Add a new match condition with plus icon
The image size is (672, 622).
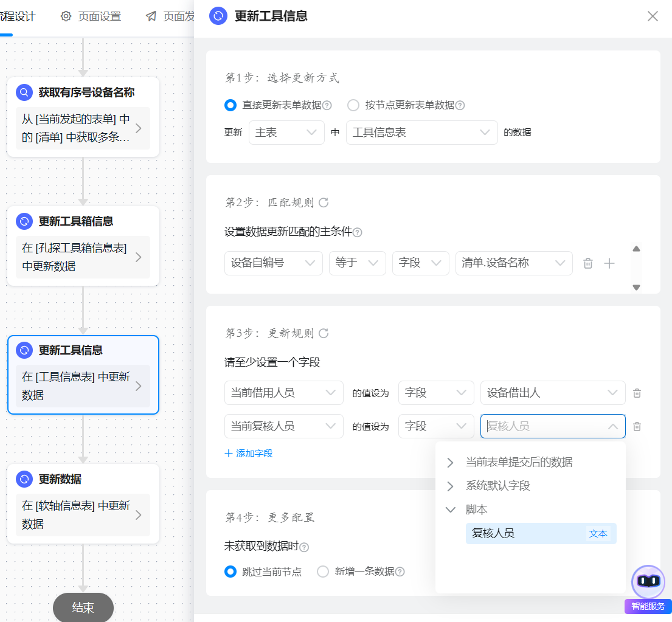(609, 263)
